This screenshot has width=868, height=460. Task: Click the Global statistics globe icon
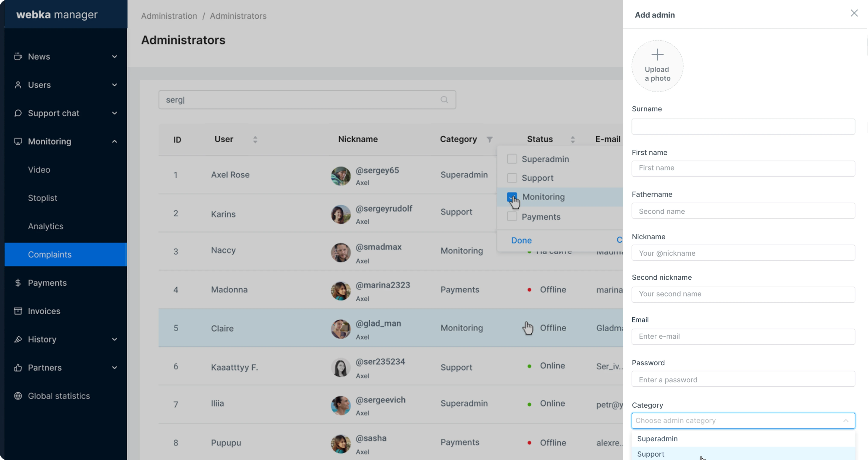18,396
